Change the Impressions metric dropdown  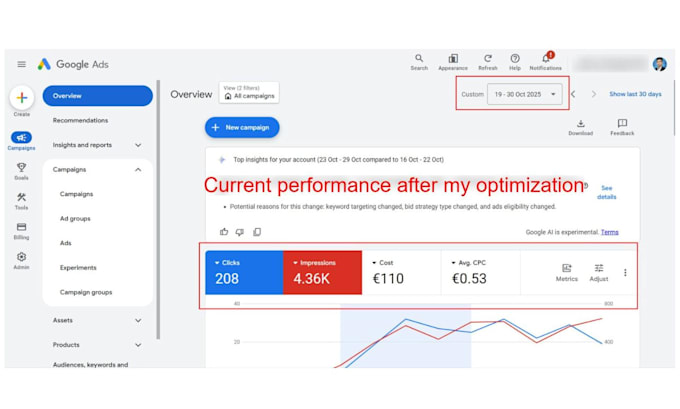pos(314,263)
